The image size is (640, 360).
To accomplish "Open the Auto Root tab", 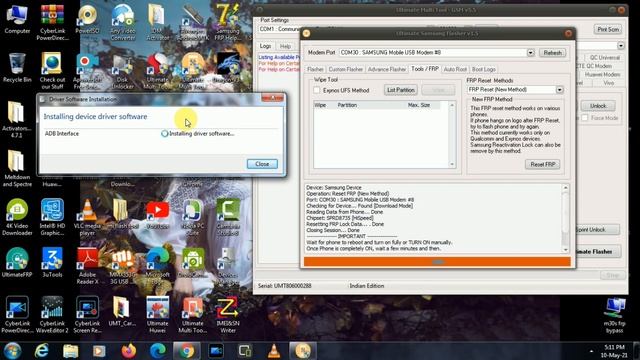I will pos(455,69).
